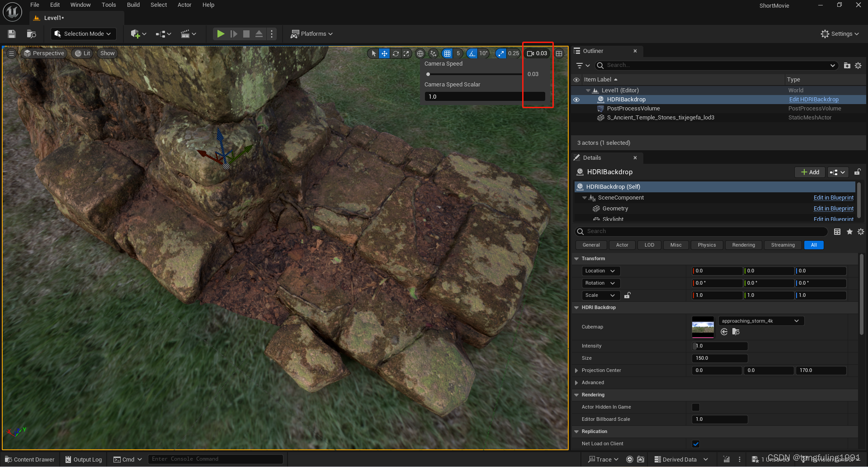868x467 pixels.
Task: Open the Cubemap approaching_storm_4k dropdown
Action: pos(761,321)
